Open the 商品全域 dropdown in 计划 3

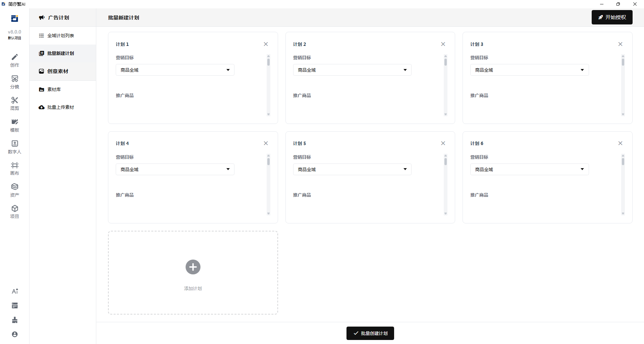529,70
